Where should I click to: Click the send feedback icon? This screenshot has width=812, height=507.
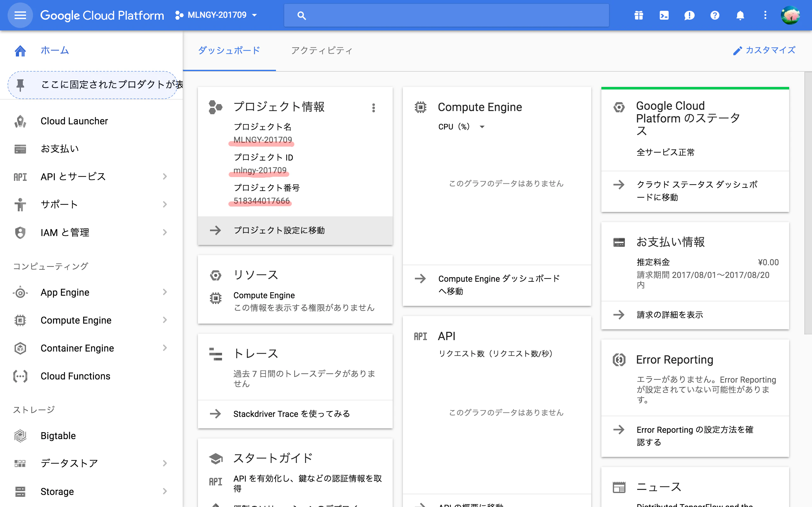[x=689, y=15]
